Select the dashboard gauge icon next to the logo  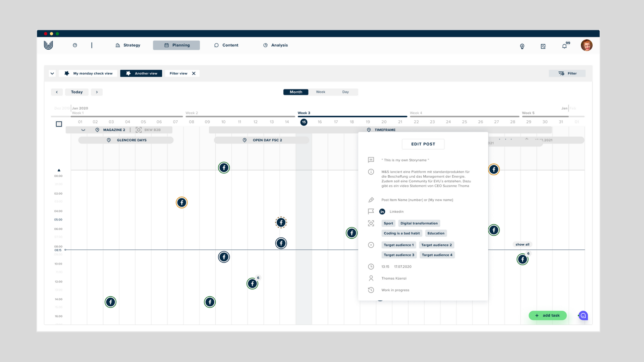(x=75, y=45)
